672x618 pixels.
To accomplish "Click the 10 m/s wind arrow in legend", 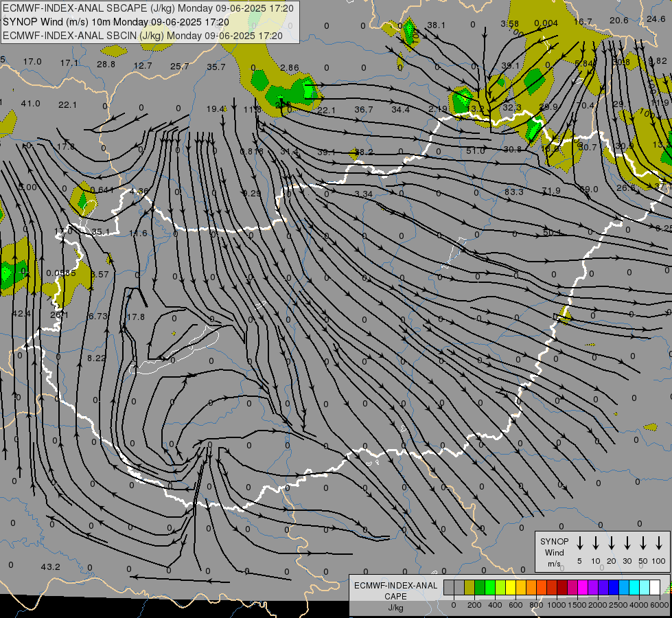I will pyautogui.click(x=595, y=543).
